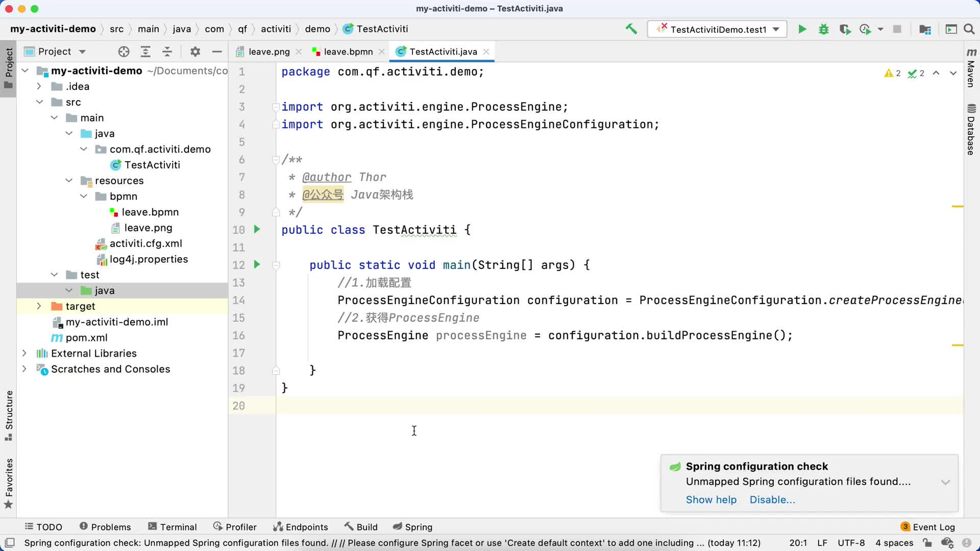Click Disable... link in notification
This screenshot has width=980, height=551.
pos(772,500)
